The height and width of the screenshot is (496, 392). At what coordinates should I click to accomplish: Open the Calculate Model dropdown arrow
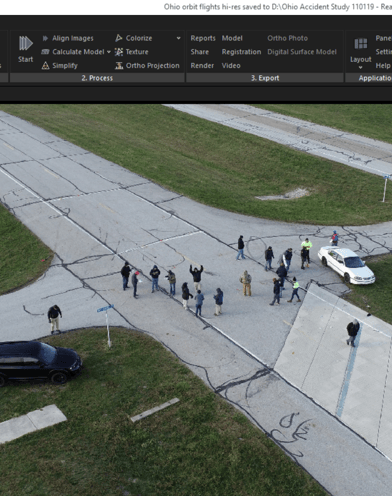click(109, 52)
